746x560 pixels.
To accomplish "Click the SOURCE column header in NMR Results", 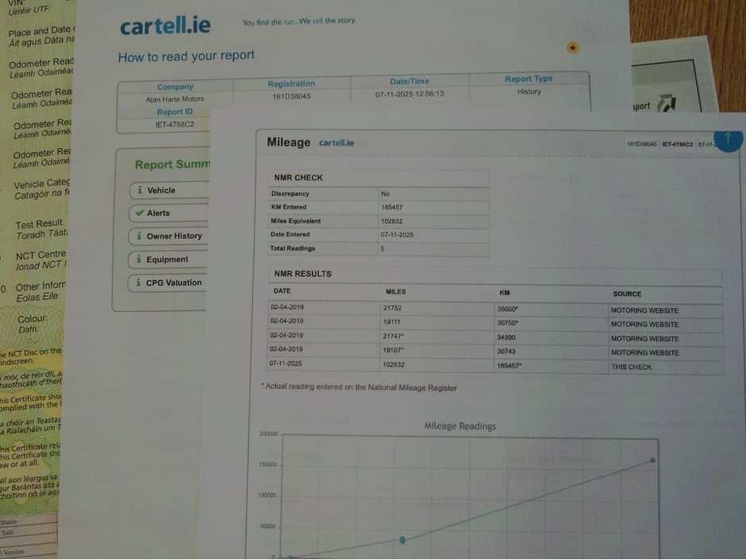I will [627, 294].
